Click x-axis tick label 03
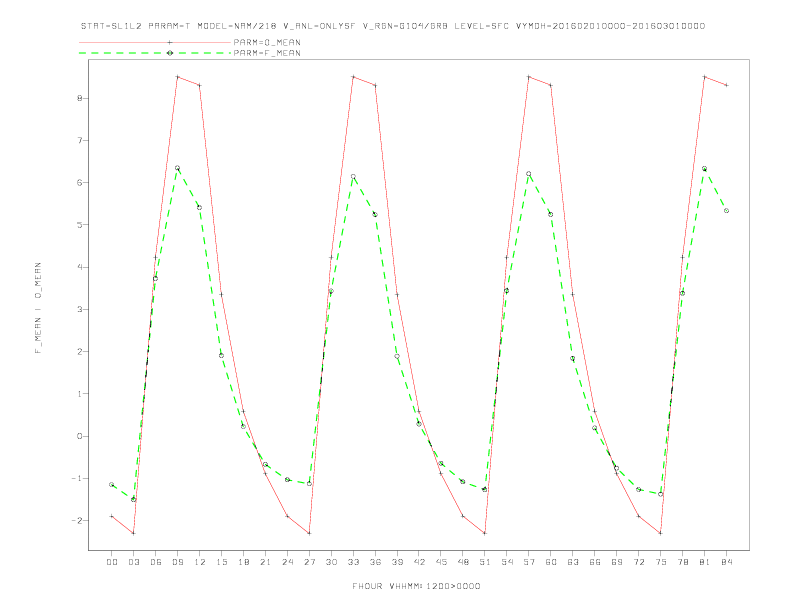 point(133,562)
